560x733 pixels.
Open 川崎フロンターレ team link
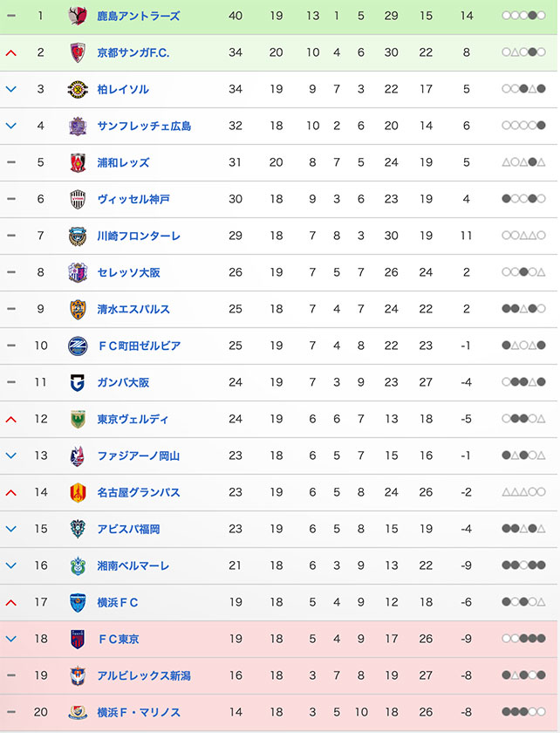[x=139, y=236]
